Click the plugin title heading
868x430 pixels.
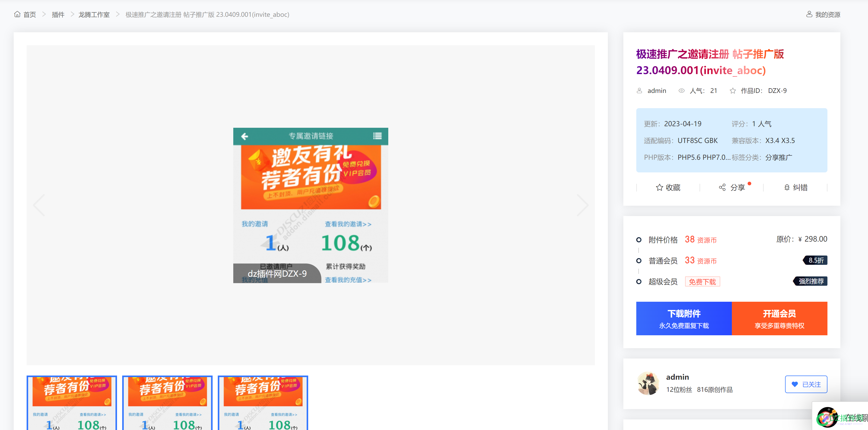(710, 62)
